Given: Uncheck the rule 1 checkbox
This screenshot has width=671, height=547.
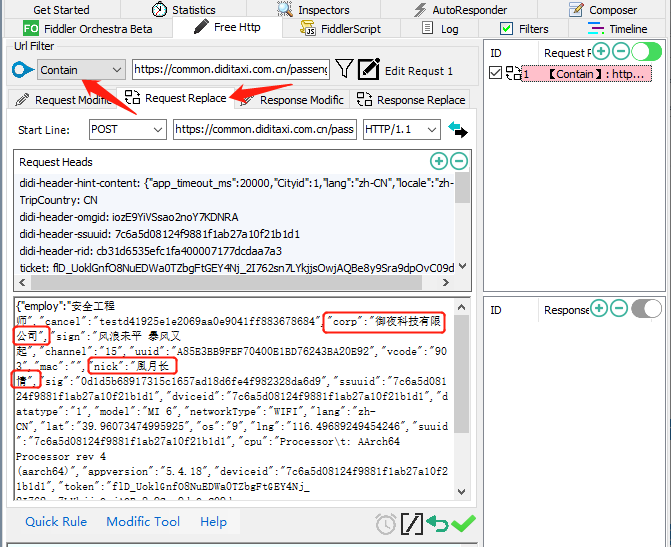Looking at the screenshot, I should click(x=495, y=73).
